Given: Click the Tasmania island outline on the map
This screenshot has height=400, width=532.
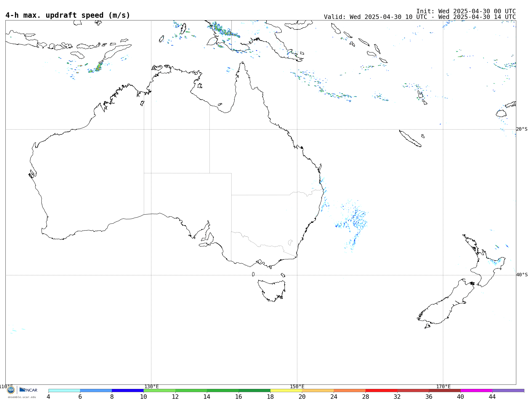Looking at the screenshot, I should 272,290.
